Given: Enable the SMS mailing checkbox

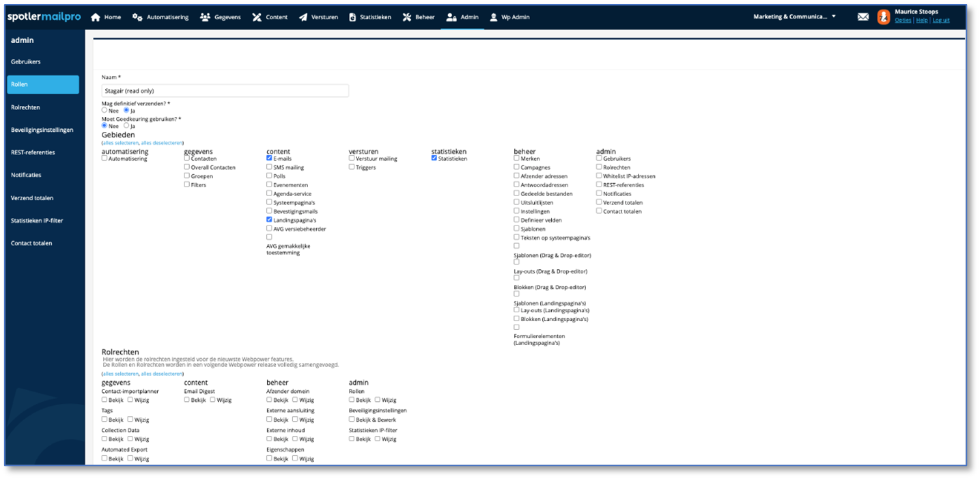Looking at the screenshot, I should point(269,167).
